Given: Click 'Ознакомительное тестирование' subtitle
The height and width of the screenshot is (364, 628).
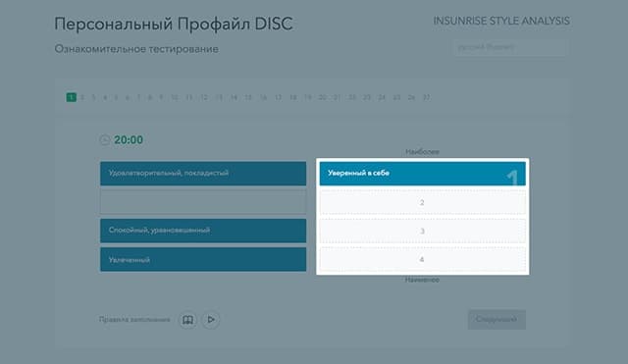Looking at the screenshot, I should (136, 49).
